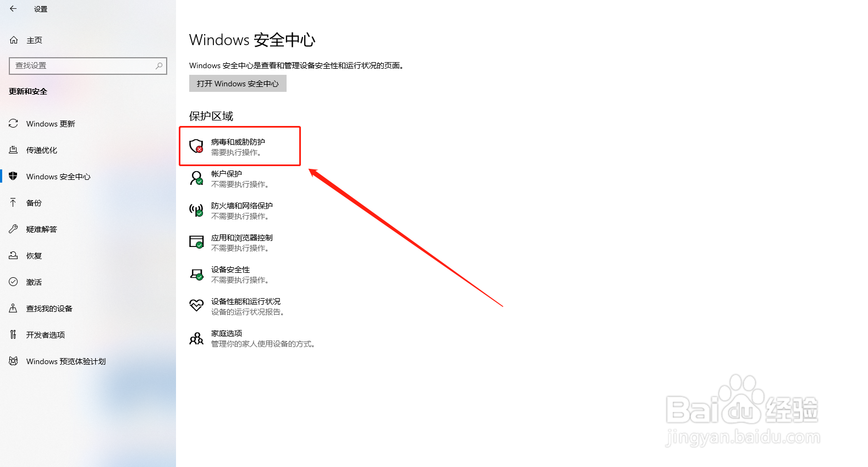Click the 更新和安全 category heading

click(28, 91)
